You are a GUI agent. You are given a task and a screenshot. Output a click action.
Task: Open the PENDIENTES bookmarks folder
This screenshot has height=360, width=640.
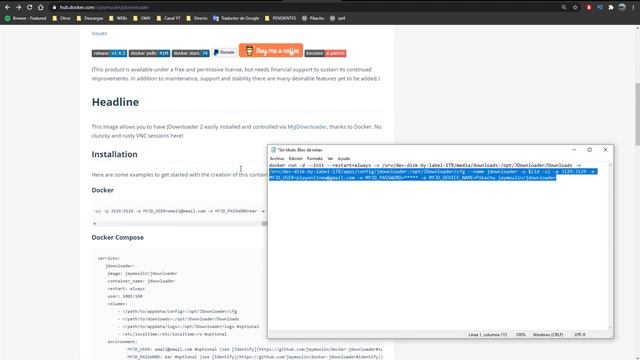pyautogui.click(x=280, y=18)
